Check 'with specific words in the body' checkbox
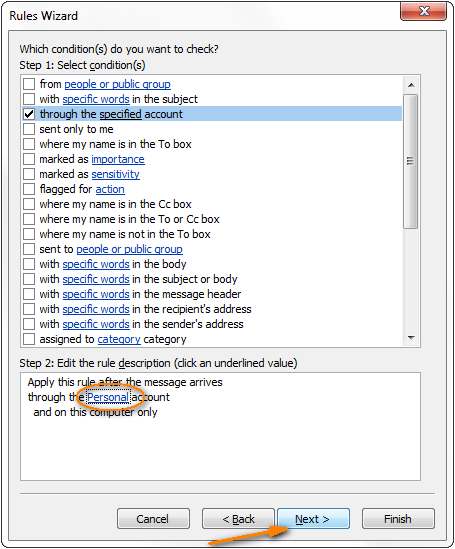 [29, 264]
